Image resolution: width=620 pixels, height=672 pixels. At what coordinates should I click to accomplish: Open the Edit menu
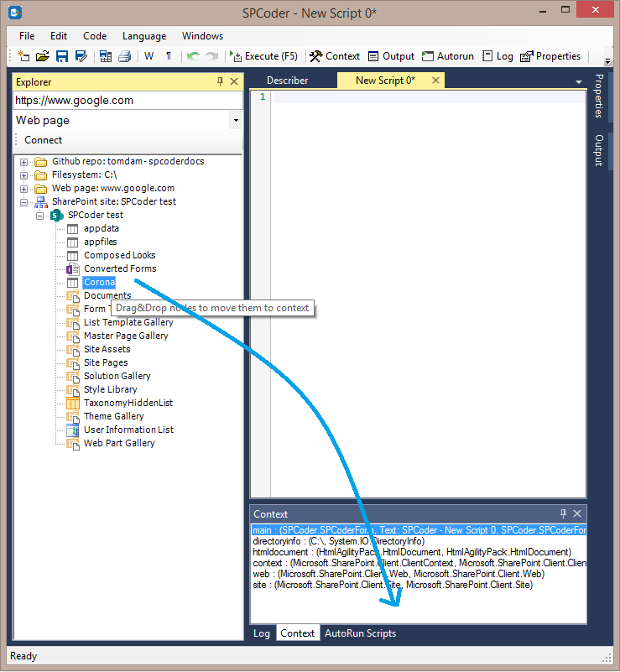point(58,36)
